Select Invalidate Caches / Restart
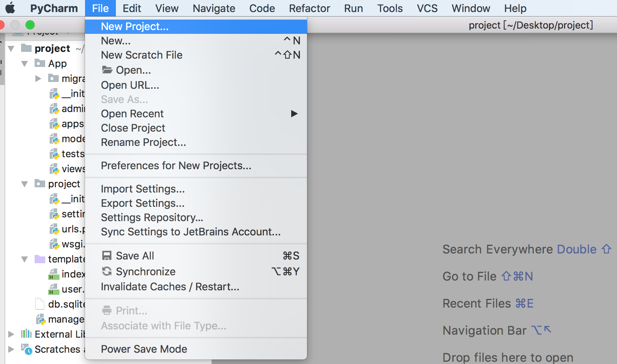The height and width of the screenshot is (364, 617). (170, 287)
